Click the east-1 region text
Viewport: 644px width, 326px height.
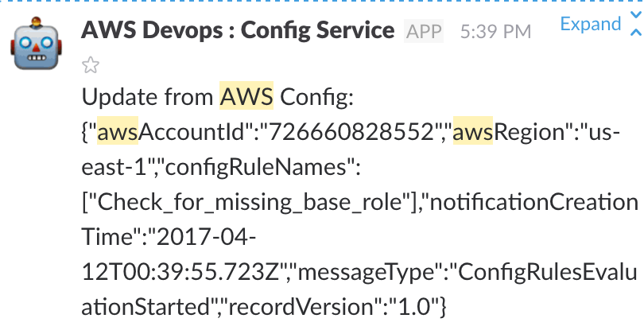tap(114, 167)
